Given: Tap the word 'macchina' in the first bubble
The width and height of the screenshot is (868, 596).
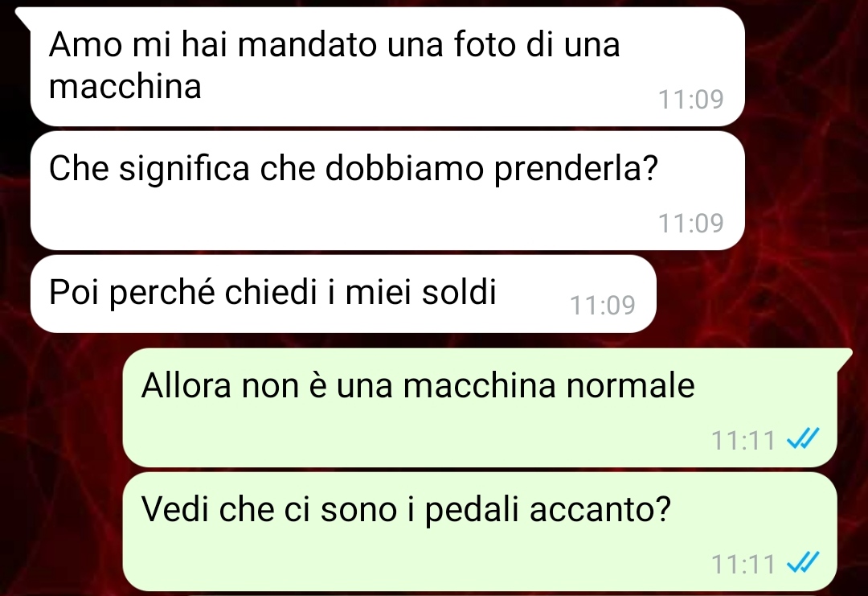Looking at the screenshot, I should [x=125, y=86].
